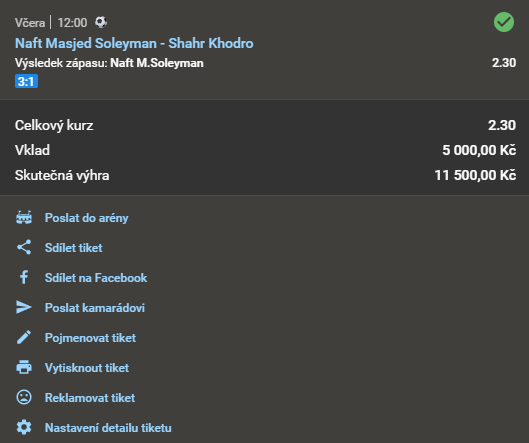Click the sad face complaint icon

coord(24,397)
